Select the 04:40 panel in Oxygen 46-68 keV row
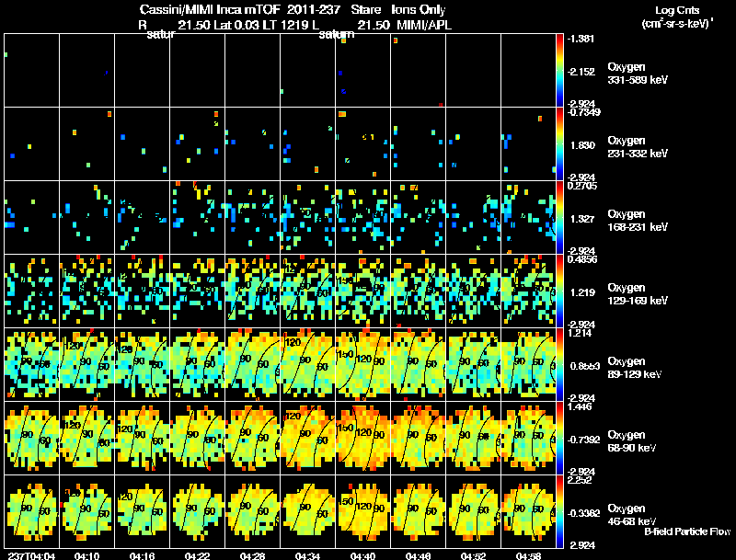Viewport: 736px width, 560px height. pos(362,511)
